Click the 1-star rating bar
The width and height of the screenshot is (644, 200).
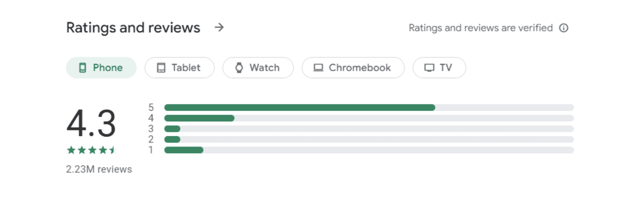pyautogui.click(x=369, y=150)
